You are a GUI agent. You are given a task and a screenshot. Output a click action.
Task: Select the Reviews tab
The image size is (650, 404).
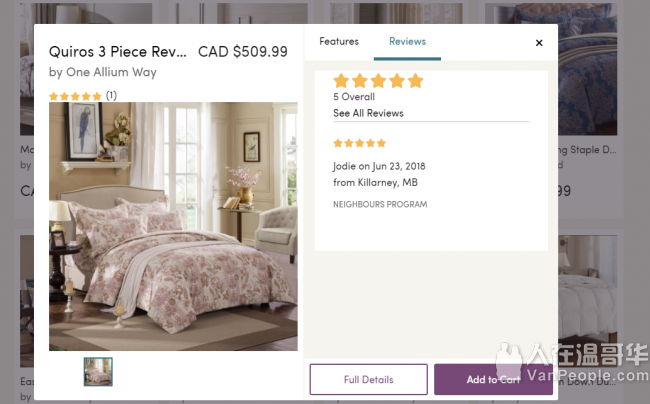click(x=407, y=42)
